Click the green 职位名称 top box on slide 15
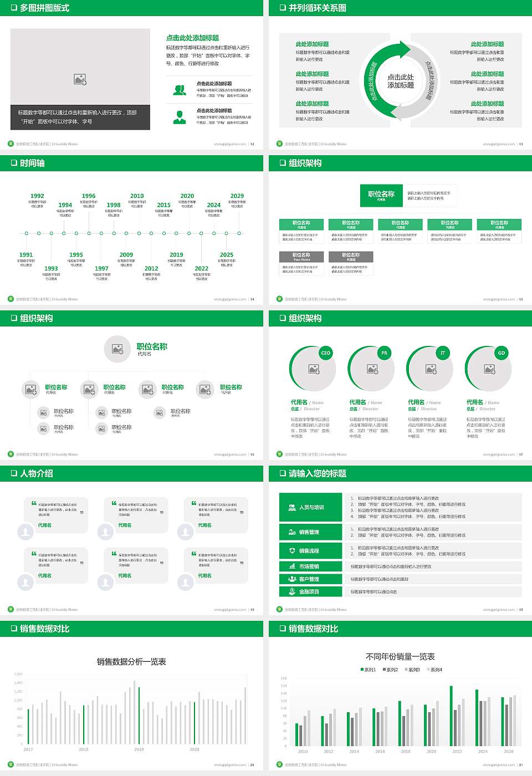This screenshot has height=776, width=532. click(x=381, y=195)
